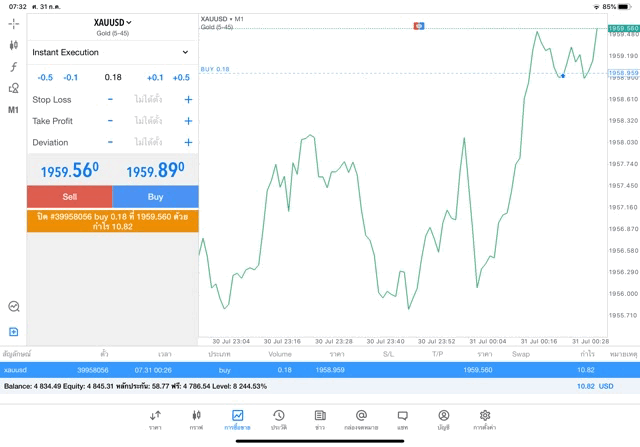Open History tab with clock icon

(x=279, y=420)
